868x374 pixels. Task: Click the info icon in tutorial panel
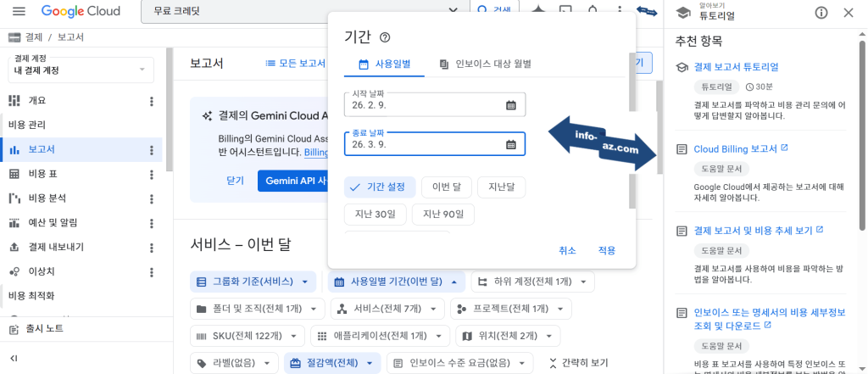821,12
